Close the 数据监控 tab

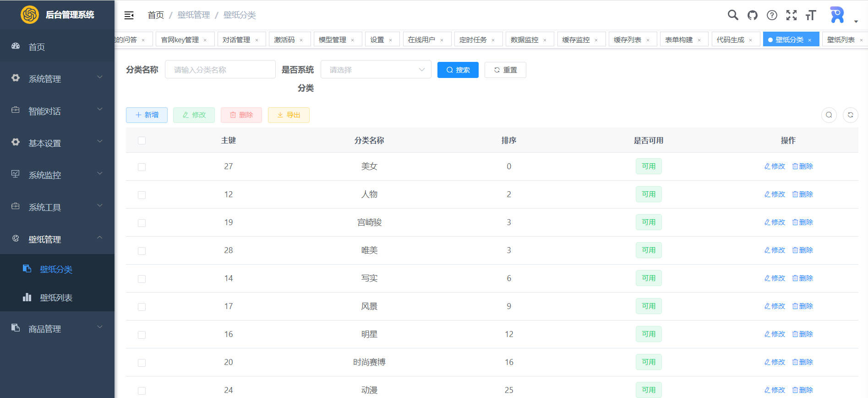[x=545, y=40]
